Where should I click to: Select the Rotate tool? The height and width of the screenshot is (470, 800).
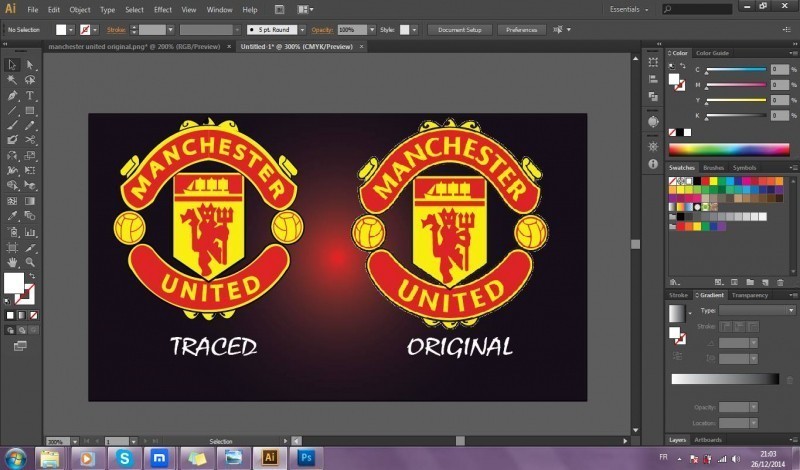click(12, 155)
